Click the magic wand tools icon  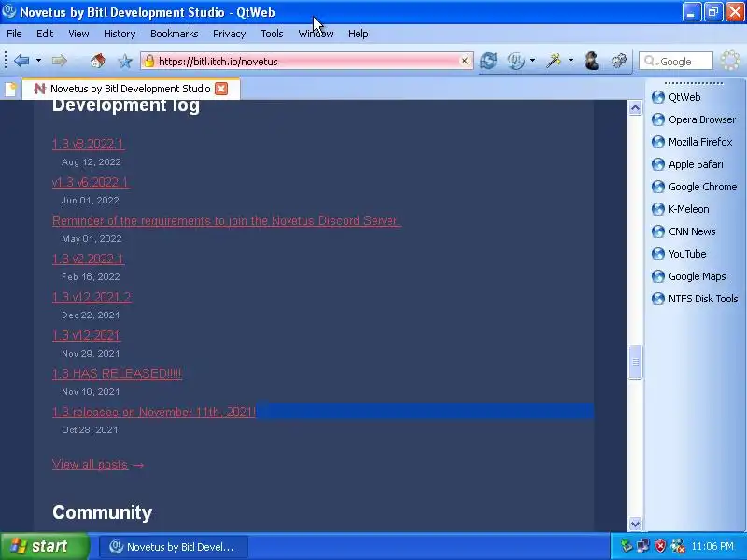tap(554, 61)
